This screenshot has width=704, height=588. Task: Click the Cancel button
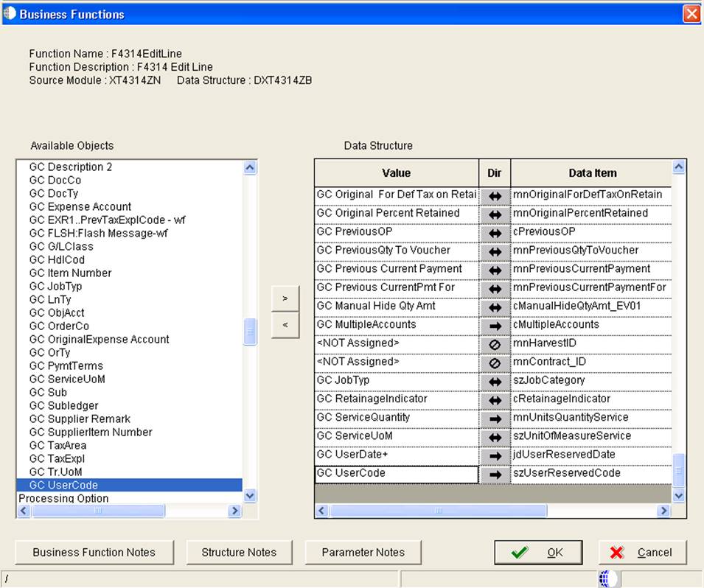[643, 552]
